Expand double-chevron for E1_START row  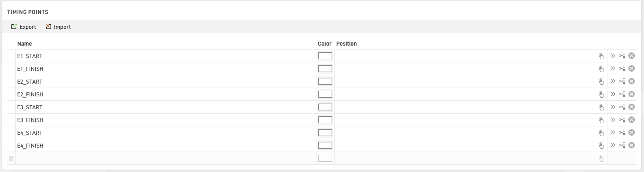[613, 56]
